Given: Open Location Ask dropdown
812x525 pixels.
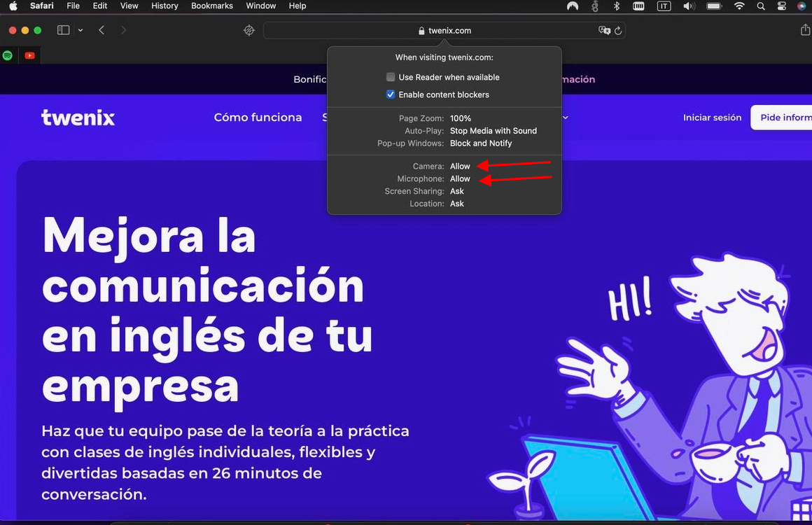Looking at the screenshot, I should click(x=456, y=204).
